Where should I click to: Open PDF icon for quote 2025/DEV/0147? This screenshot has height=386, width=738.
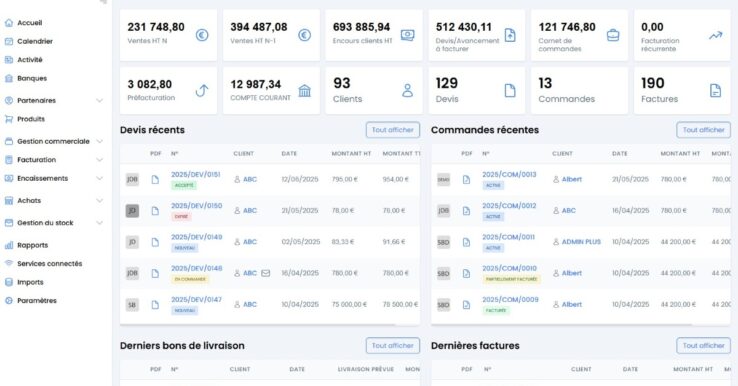pos(155,305)
